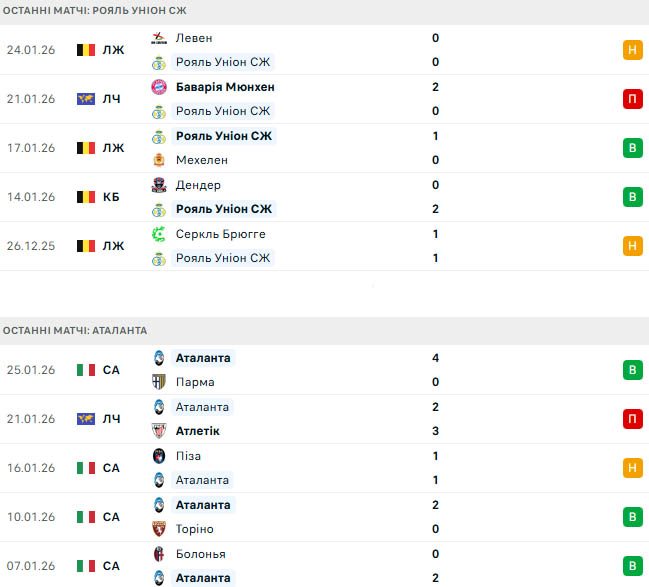Click the Parma club crest icon
Viewport: 649px width, 587px height.
pos(158,382)
